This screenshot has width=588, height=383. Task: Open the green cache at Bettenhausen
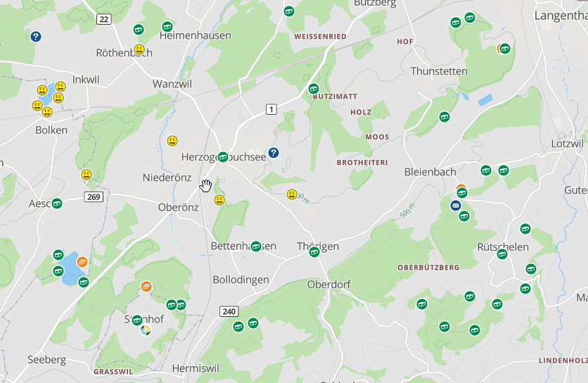coord(256,246)
